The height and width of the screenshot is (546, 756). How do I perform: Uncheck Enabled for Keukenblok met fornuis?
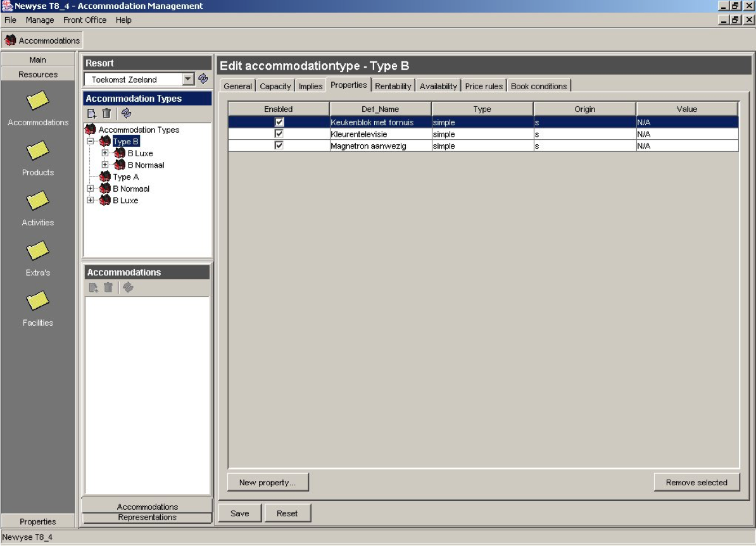pyautogui.click(x=279, y=122)
